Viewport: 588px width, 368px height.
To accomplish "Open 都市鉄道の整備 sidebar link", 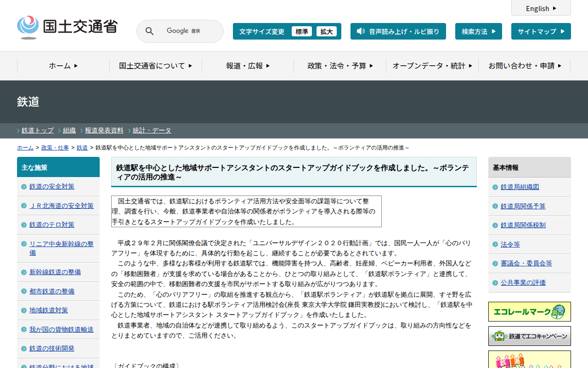I will (x=52, y=292).
